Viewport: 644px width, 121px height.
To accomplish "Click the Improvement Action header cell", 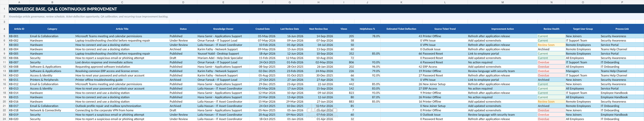I will click(502, 29).
